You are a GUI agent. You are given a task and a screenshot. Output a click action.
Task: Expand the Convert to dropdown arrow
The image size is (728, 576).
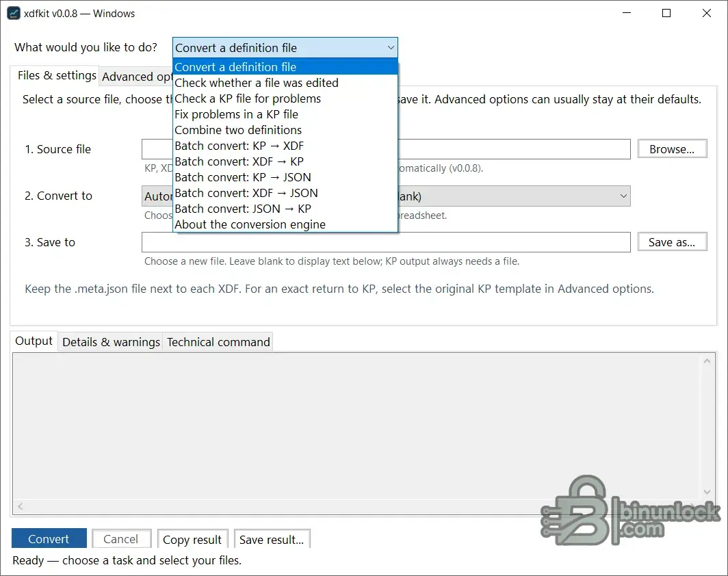(623, 196)
